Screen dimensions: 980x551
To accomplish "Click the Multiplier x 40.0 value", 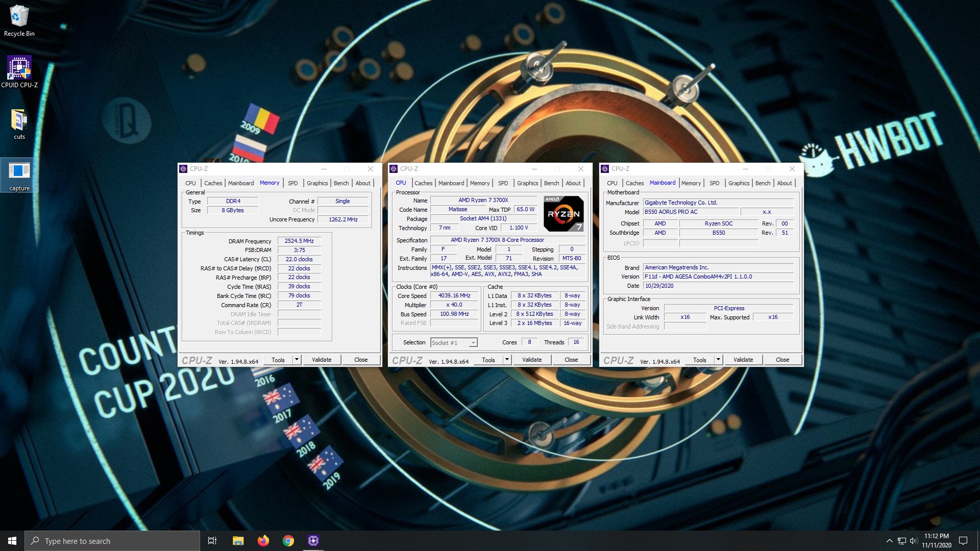I will 454,305.
